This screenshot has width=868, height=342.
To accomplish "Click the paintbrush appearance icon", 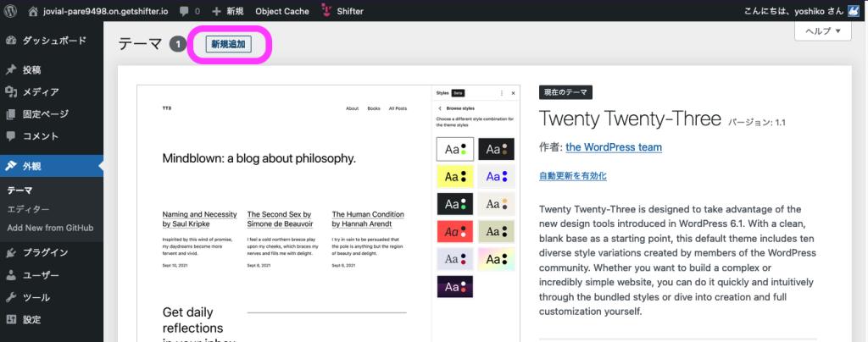I will click(11, 166).
